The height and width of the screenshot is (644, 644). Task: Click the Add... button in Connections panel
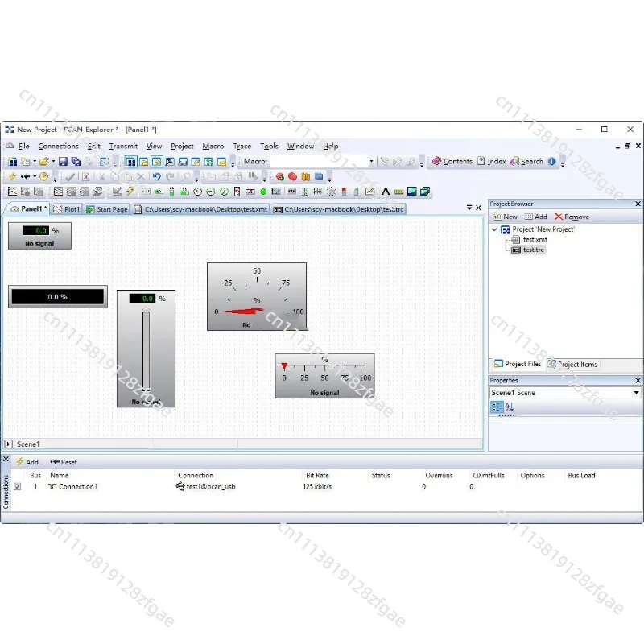tap(30, 462)
